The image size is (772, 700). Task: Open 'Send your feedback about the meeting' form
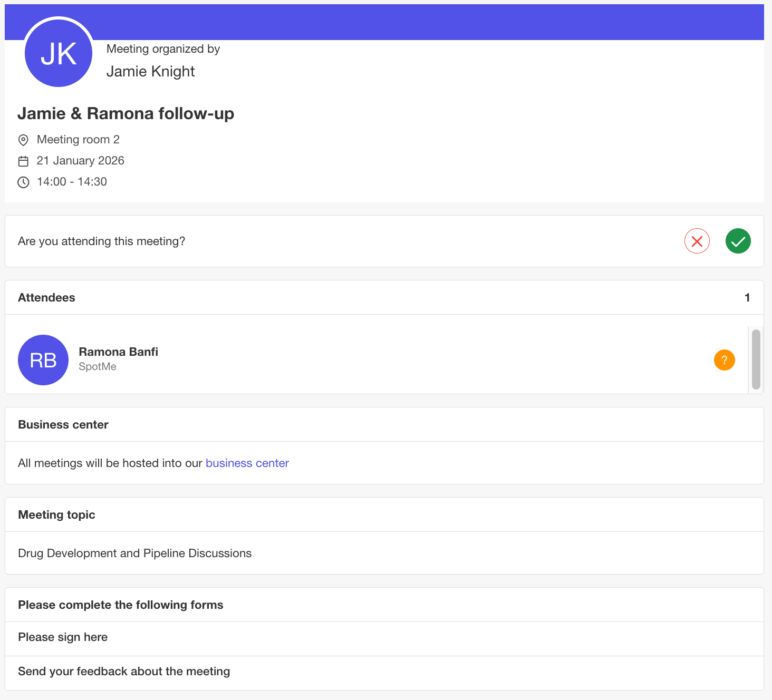point(384,672)
